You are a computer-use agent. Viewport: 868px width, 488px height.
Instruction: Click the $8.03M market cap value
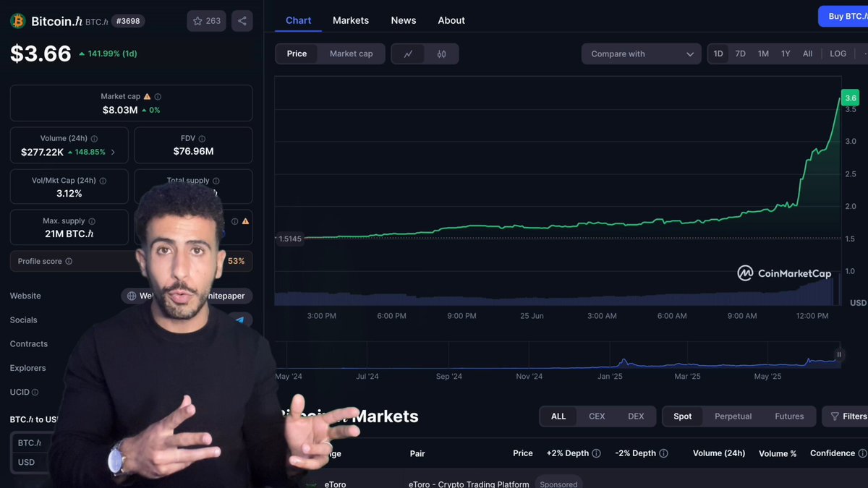[120, 111]
